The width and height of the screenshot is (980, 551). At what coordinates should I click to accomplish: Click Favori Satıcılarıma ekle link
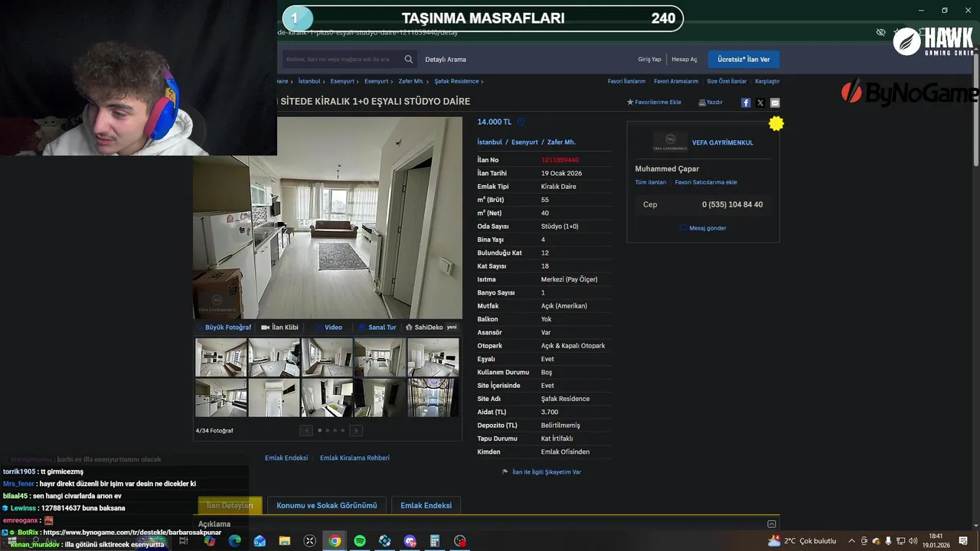tap(706, 182)
